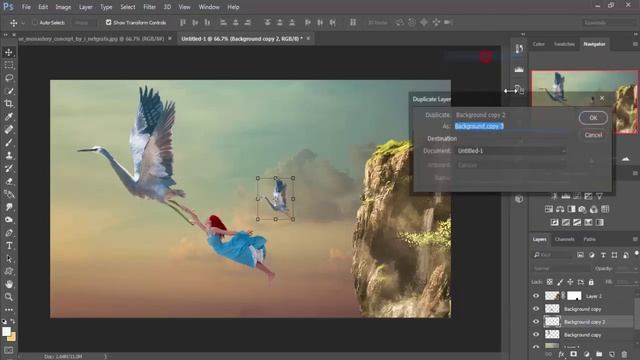This screenshot has width=640, height=360.
Task: Select the Clone Stamp tool
Action: coord(9,156)
